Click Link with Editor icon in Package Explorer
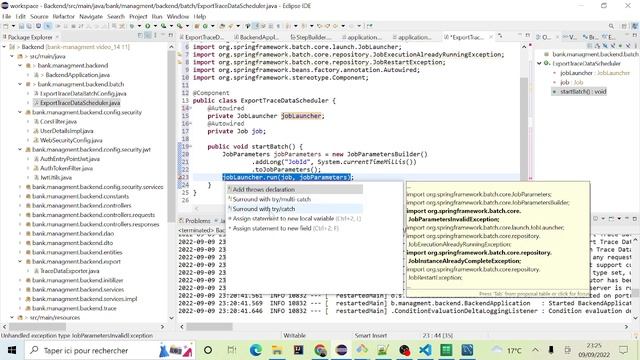640x360 pixels. point(147,36)
